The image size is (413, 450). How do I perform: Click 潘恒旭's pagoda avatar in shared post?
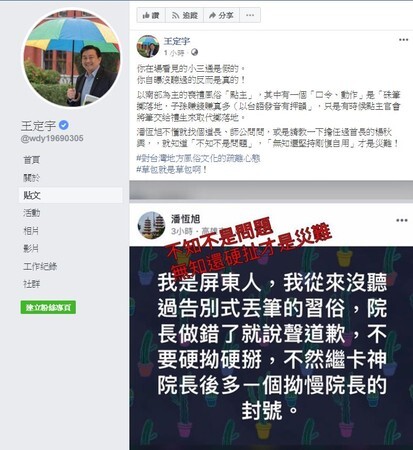pos(152,225)
